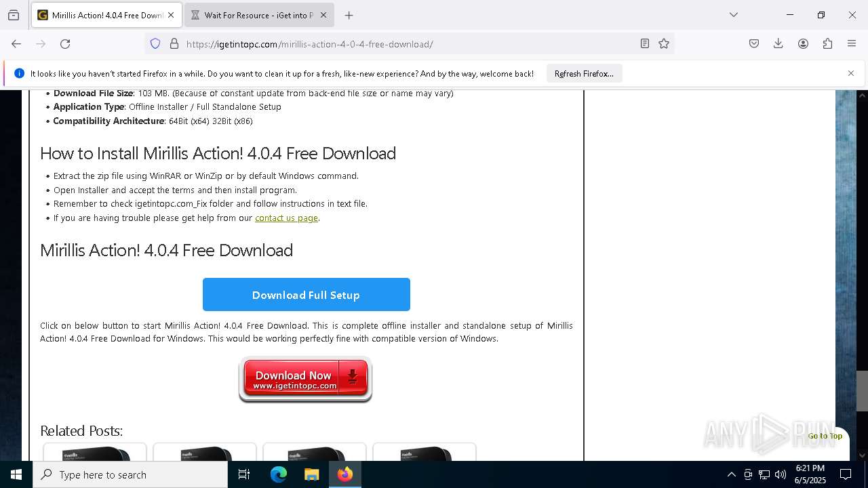Screen dimensions: 868x488
Task: Open the Extensions menu
Action: [x=827, y=43]
